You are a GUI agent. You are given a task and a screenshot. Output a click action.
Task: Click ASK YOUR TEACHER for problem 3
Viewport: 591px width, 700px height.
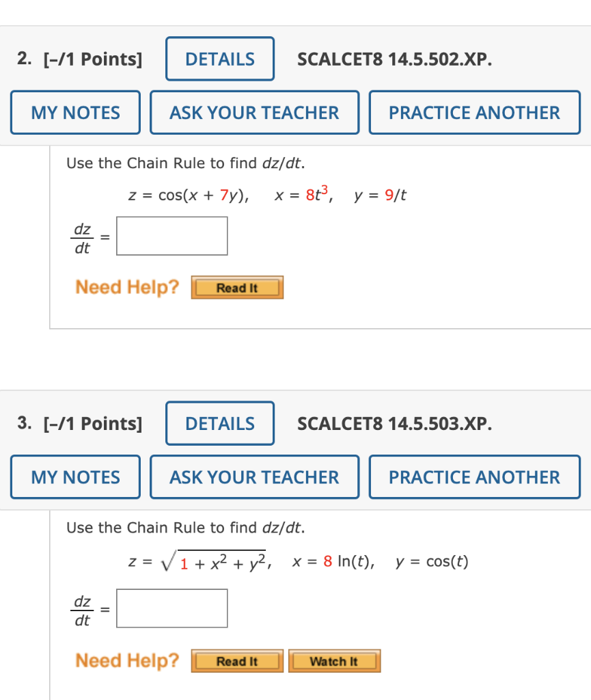(x=254, y=476)
